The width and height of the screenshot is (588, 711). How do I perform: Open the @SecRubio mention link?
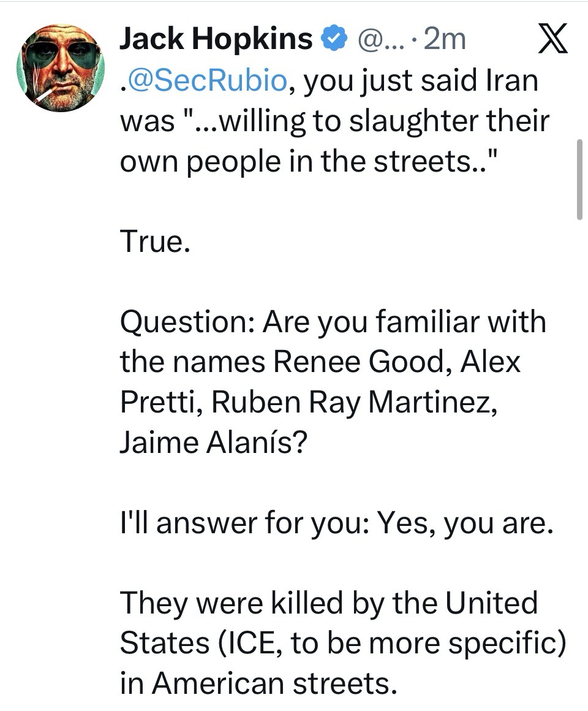(x=206, y=80)
